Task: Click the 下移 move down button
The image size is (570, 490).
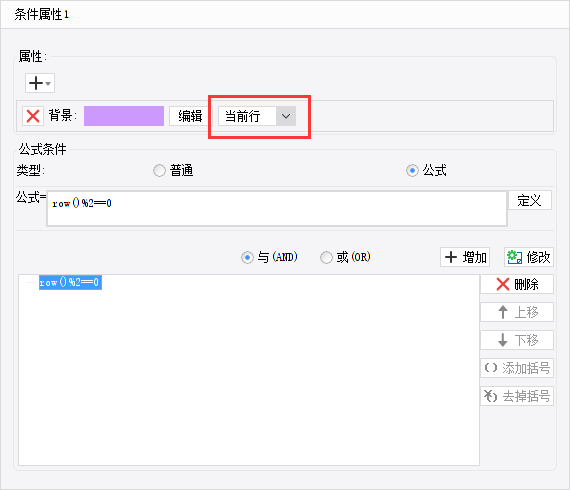Action: click(517, 340)
